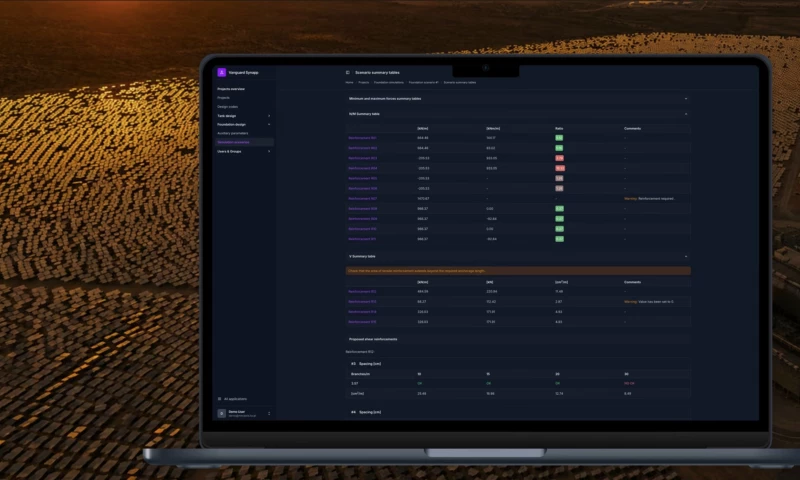The image size is (800, 480).
Task: Click the 'Proposed shear reinforcements' heading
Action: click(x=373, y=339)
